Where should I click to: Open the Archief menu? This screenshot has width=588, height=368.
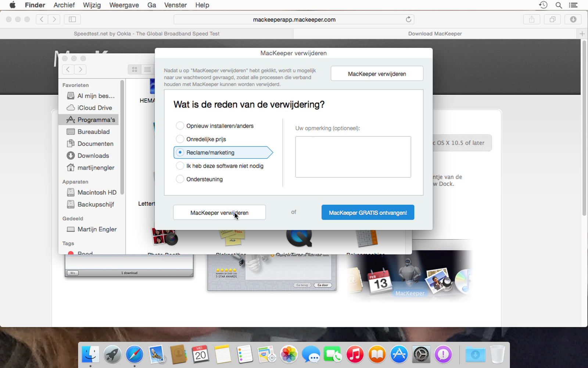click(x=64, y=5)
